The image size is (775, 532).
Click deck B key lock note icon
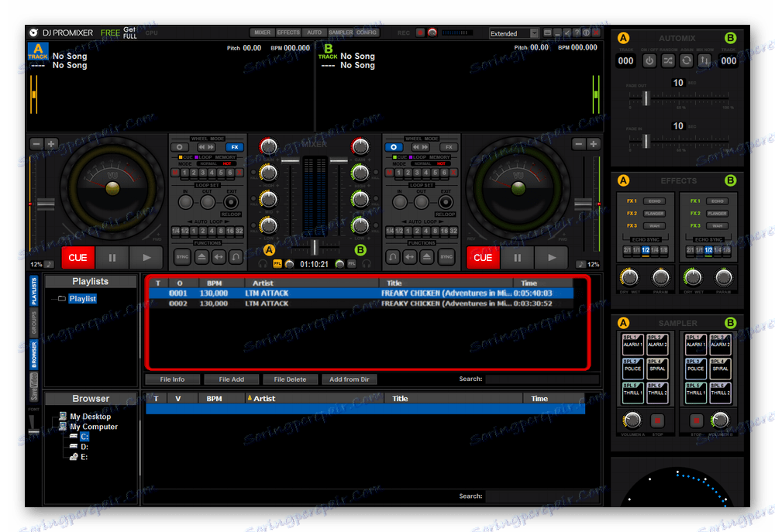coord(581,264)
